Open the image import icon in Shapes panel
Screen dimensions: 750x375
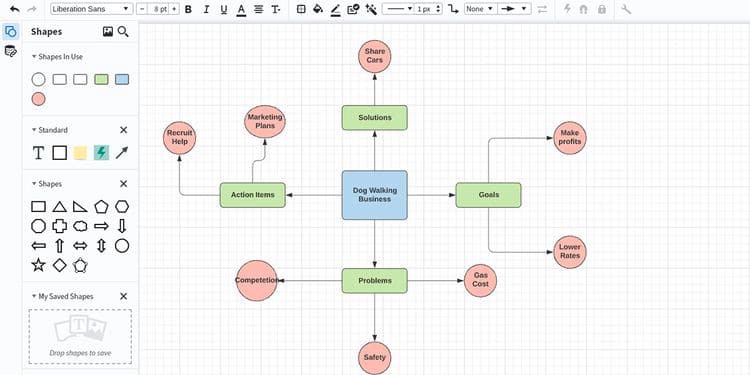coord(108,32)
